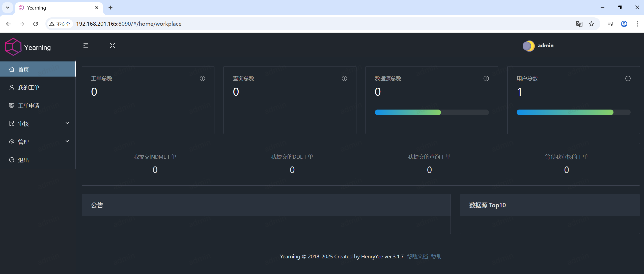The width and height of the screenshot is (644, 274).
Task: Click info icon on 数据源总数 card
Action: pyautogui.click(x=486, y=79)
